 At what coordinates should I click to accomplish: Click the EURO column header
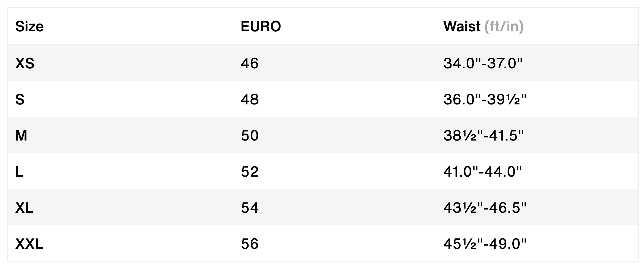[x=261, y=26]
